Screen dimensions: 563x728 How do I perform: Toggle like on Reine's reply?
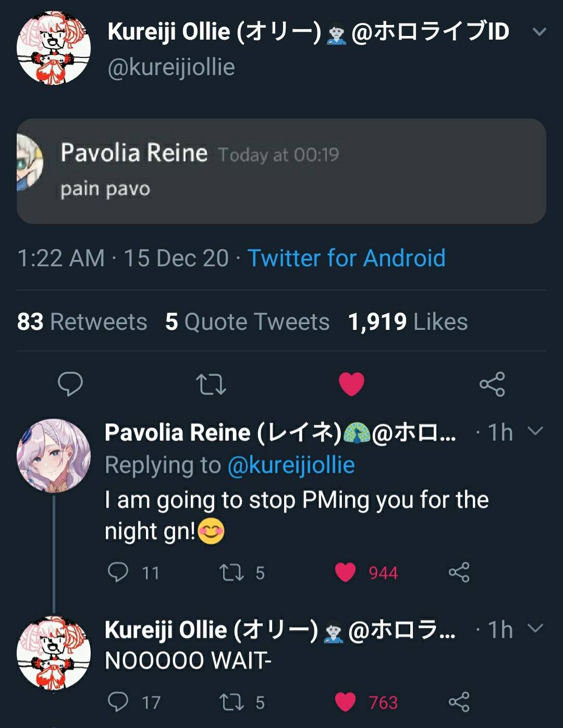pos(345,572)
